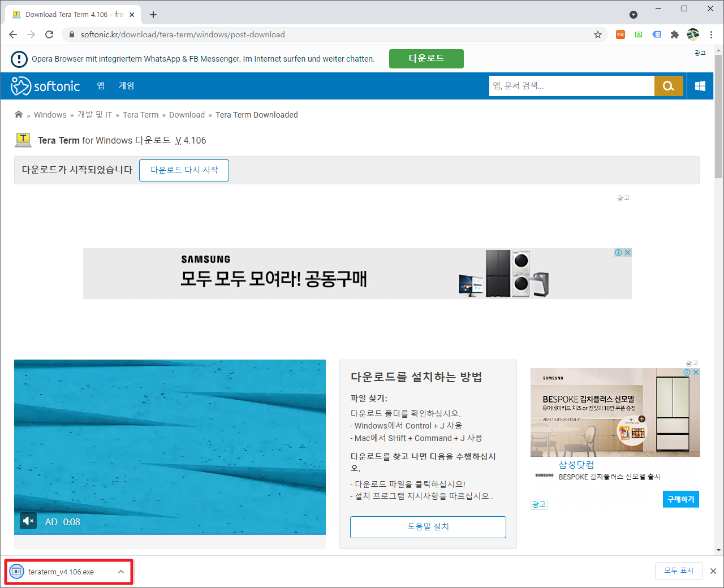Viewport: 724px width, 588px height.
Task: Open the teraterm_v4.106.exe download options chevron
Action: pos(121,572)
